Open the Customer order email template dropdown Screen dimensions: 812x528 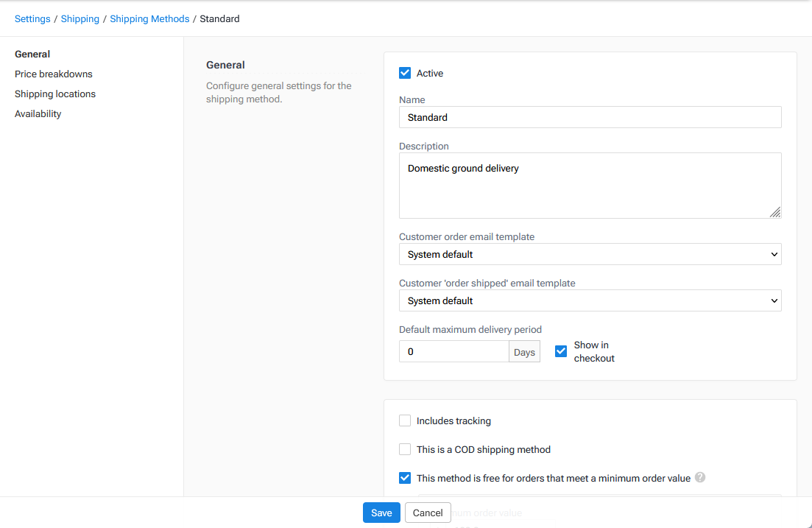pos(589,253)
